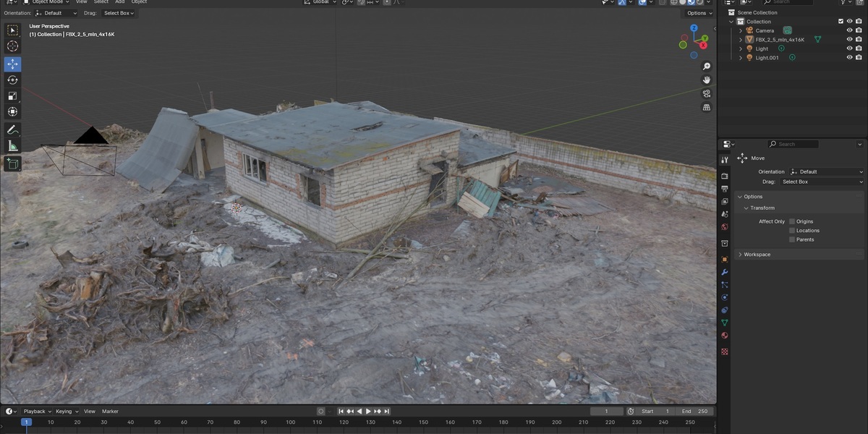Open the timeline Keying menu
The height and width of the screenshot is (434, 868).
(66, 412)
